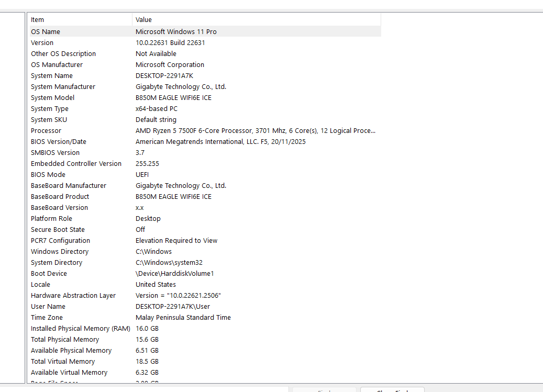543x392 pixels.
Task: Select the System Type label
Action: point(50,109)
